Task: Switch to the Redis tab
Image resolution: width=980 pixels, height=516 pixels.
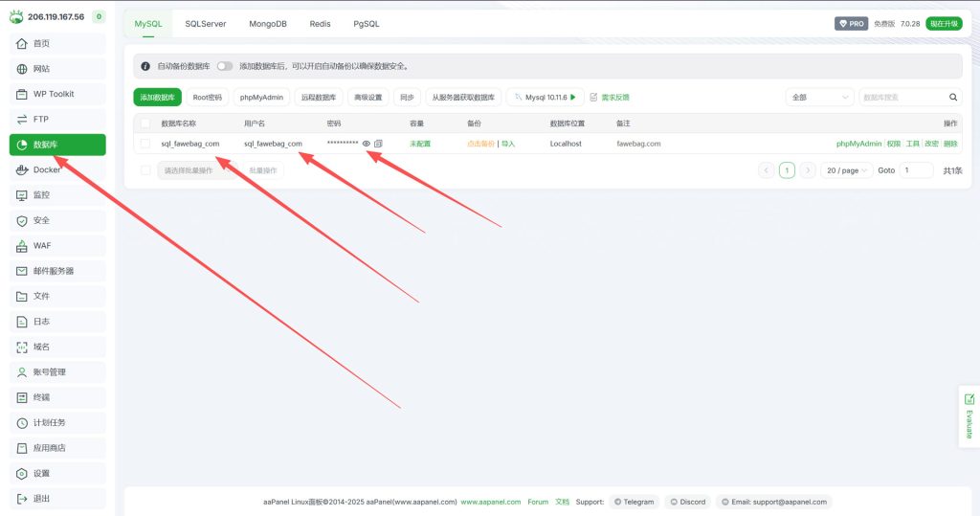Action: tap(321, 24)
